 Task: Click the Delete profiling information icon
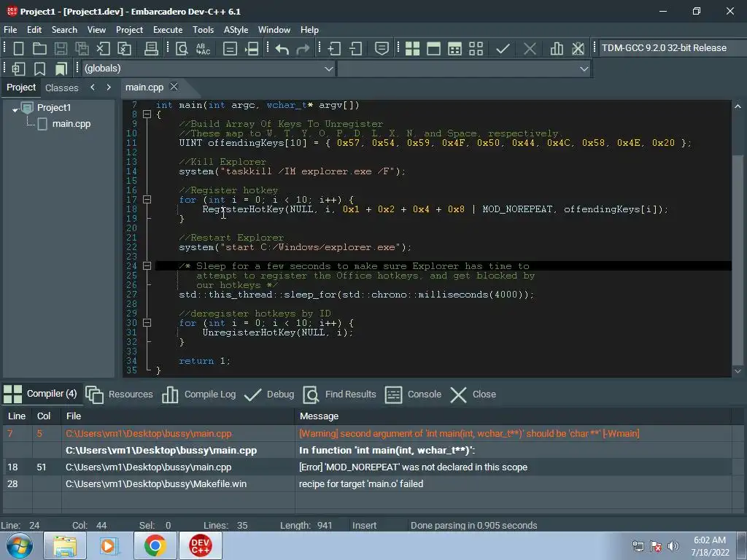click(x=578, y=49)
